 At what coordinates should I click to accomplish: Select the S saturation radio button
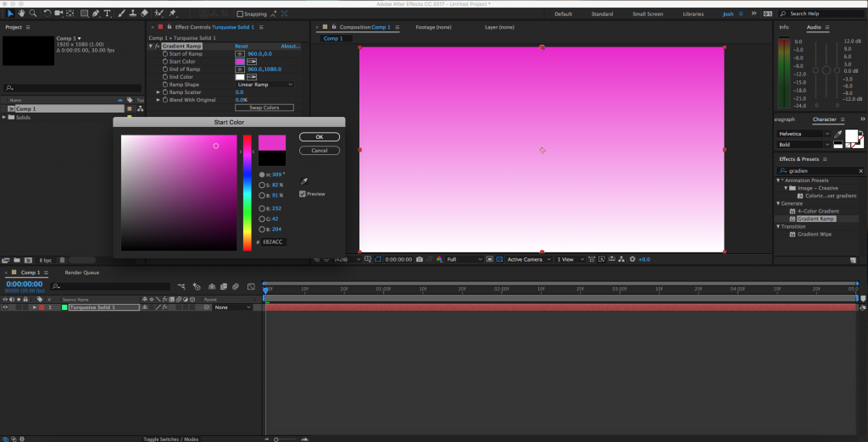tap(263, 185)
